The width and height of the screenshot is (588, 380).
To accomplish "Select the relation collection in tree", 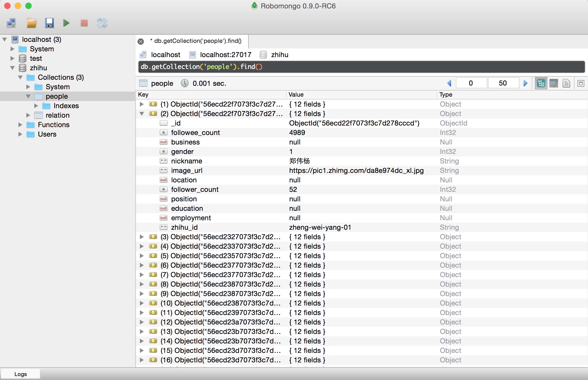I will (x=57, y=115).
